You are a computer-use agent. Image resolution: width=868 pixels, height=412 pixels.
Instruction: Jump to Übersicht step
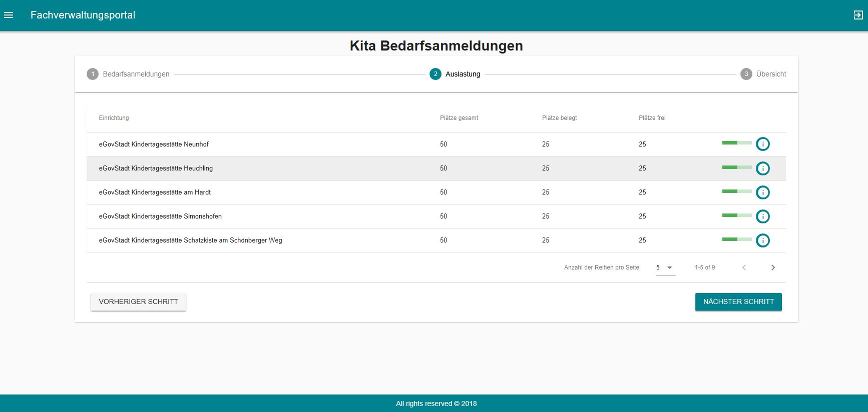click(x=763, y=74)
